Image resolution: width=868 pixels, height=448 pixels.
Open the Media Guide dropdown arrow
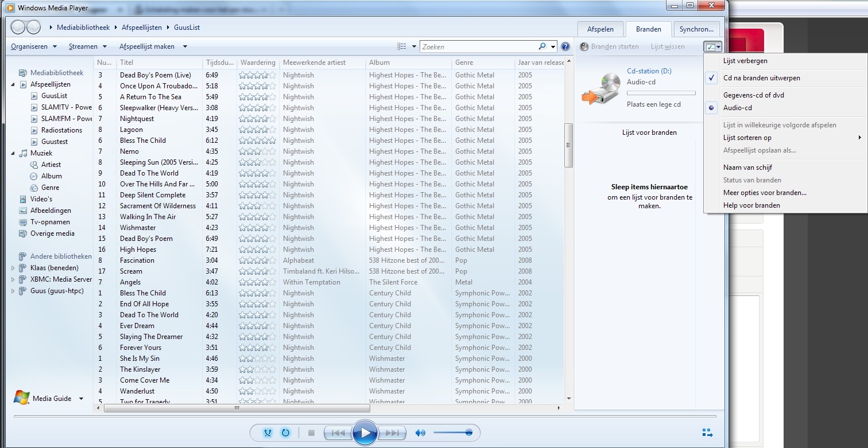coord(81,399)
